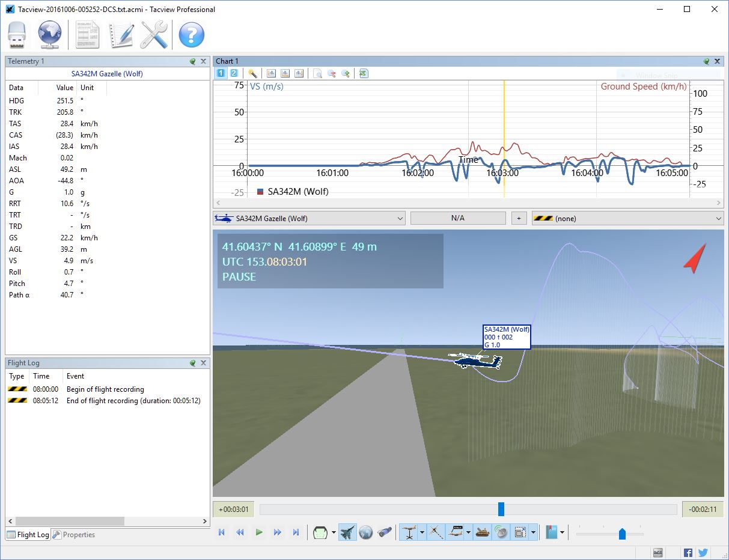Click the playback timeline slider handle

501,510
